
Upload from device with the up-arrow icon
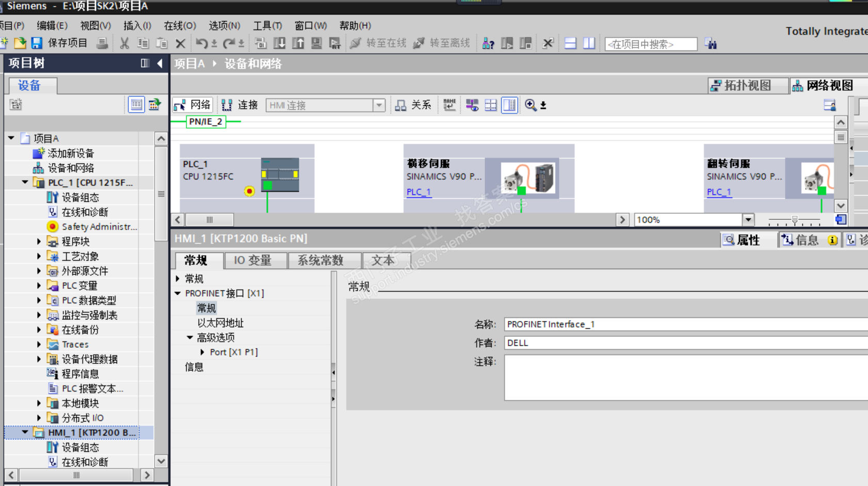coord(298,43)
